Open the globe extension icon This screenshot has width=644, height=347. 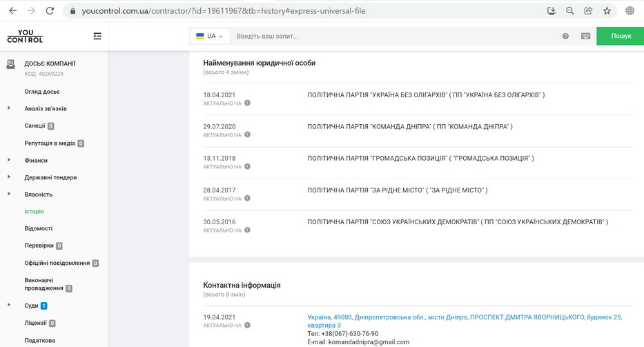click(x=630, y=11)
